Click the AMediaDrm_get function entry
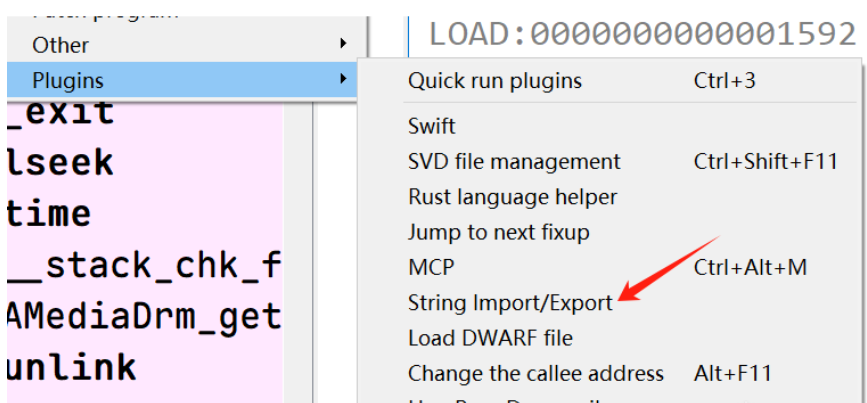The width and height of the screenshot is (867, 403). pos(145,317)
